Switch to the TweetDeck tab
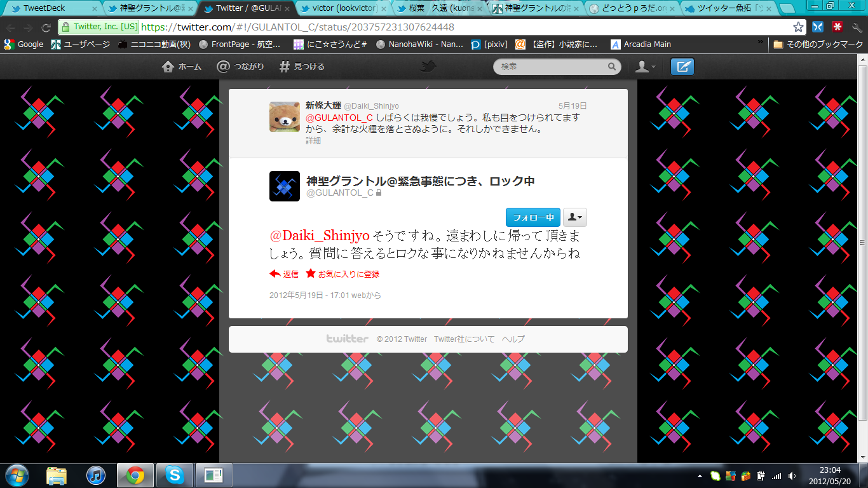 pyautogui.click(x=53, y=8)
